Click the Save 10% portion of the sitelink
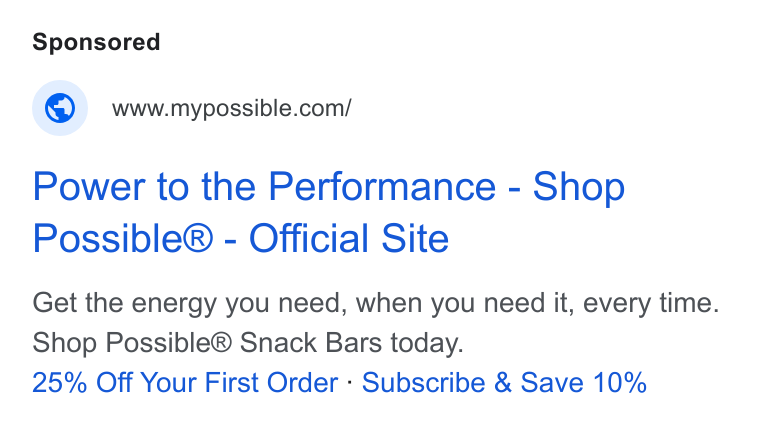The height and width of the screenshot is (426, 760). 584,382
